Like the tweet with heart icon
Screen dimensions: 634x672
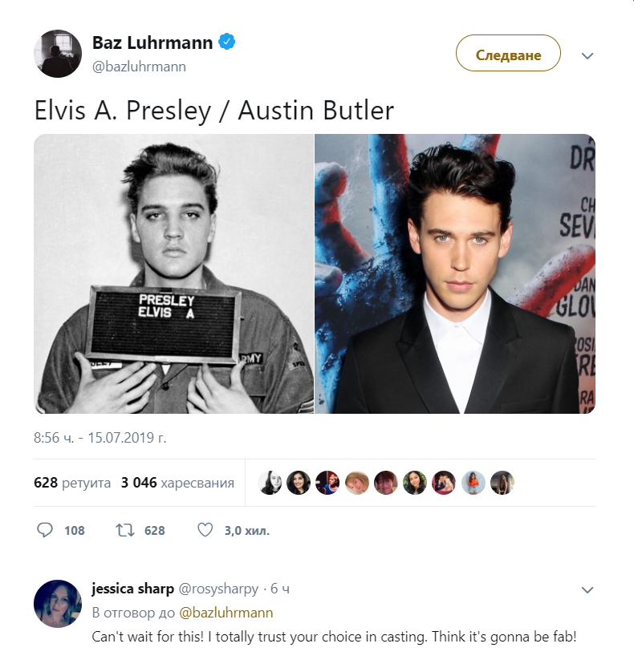205,530
